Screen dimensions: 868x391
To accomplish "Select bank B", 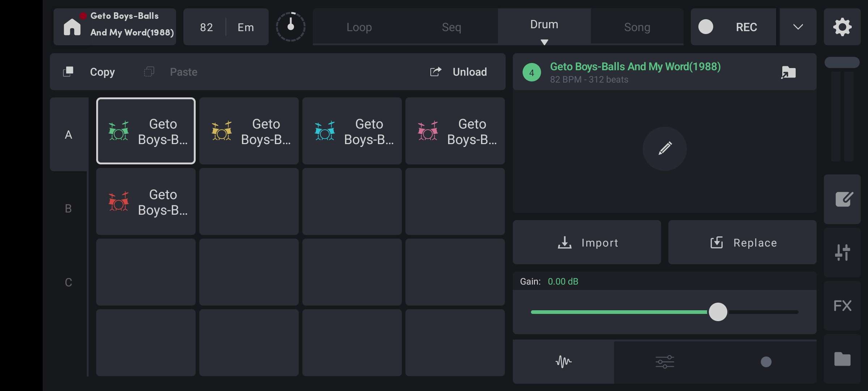I will click(x=68, y=208).
